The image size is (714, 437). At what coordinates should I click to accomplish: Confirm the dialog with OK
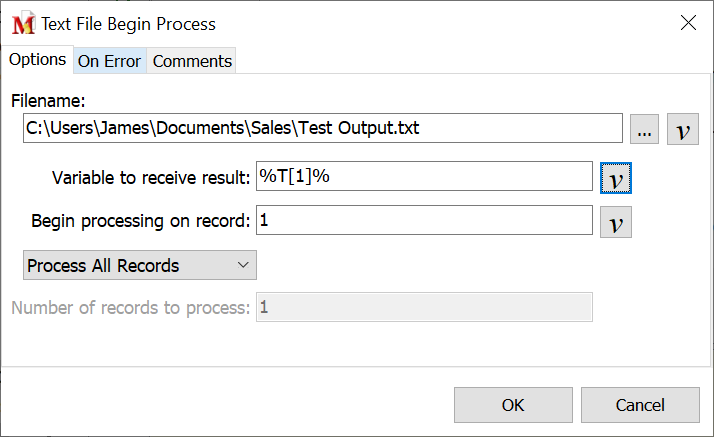pyautogui.click(x=513, y=405)
